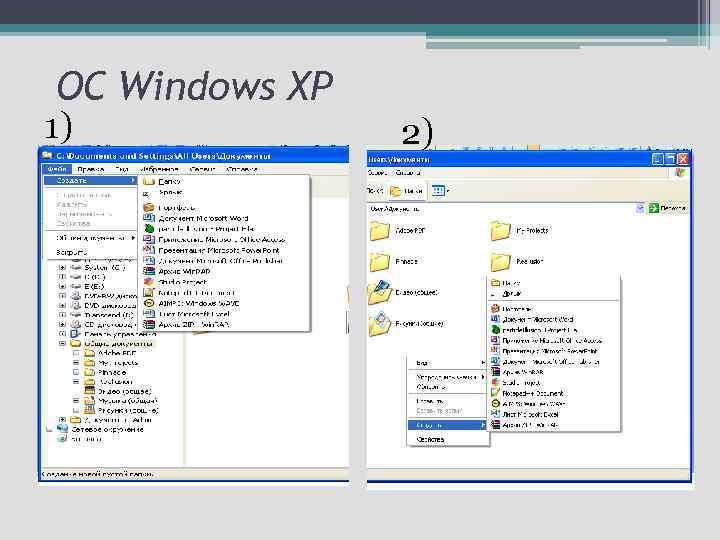This screenshot has height=540, width=720.
Task: Select Рисунки (общие) in folder tree
Action: click(x=128, y=411)
